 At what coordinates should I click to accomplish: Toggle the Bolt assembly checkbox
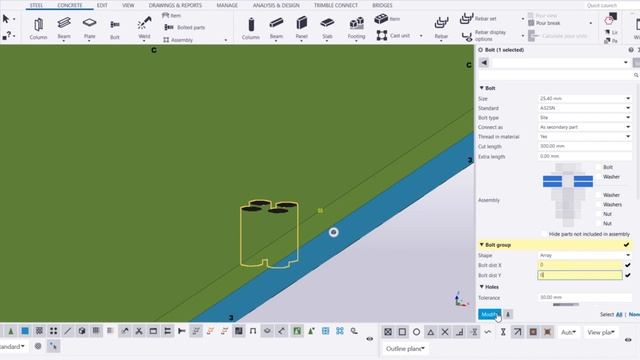tap(599, 167)
